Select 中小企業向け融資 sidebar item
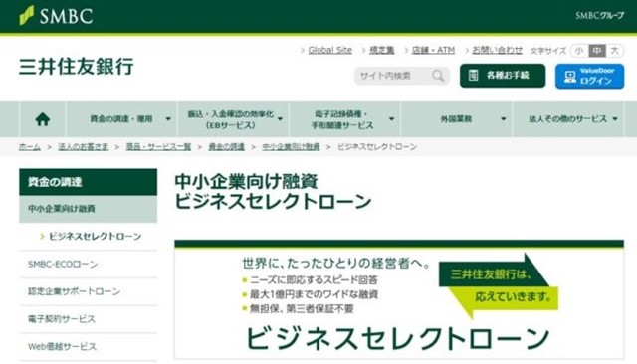Screen dimensions: 637x364 coord(89,209)
